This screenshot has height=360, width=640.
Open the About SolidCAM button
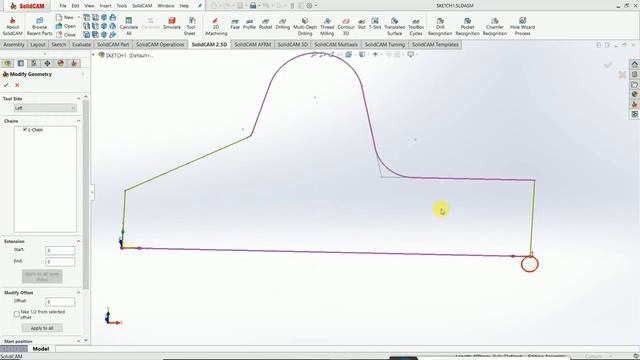[12, 27]
